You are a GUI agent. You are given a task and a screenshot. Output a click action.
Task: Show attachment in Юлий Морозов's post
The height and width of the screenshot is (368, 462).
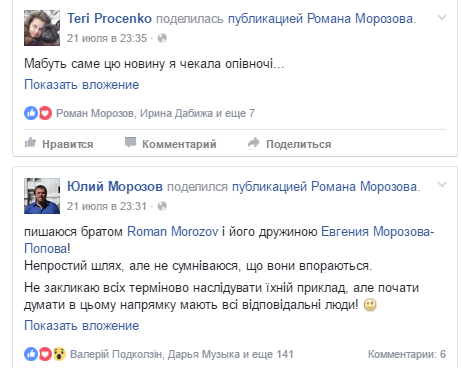point(81,326)
